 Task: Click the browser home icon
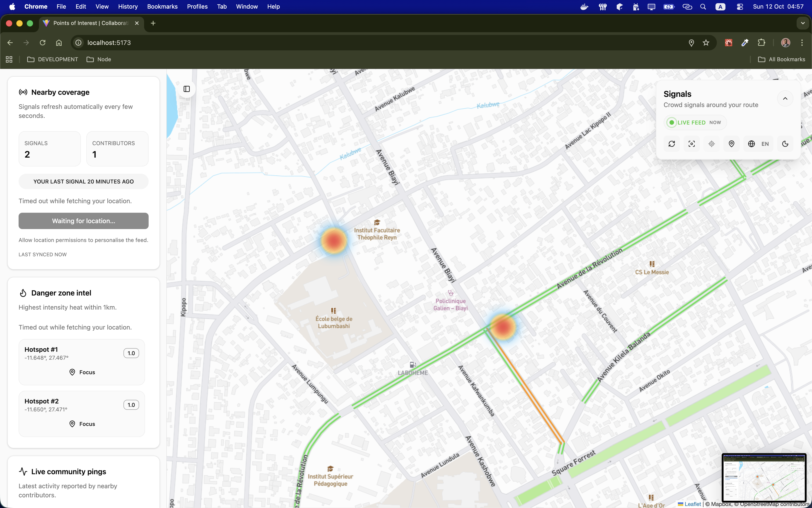tap(59, 43)
